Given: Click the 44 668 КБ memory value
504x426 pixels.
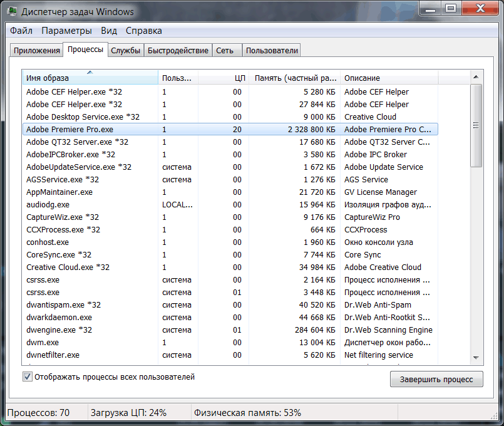Looking at the screenshot, I should click(317, 318).
